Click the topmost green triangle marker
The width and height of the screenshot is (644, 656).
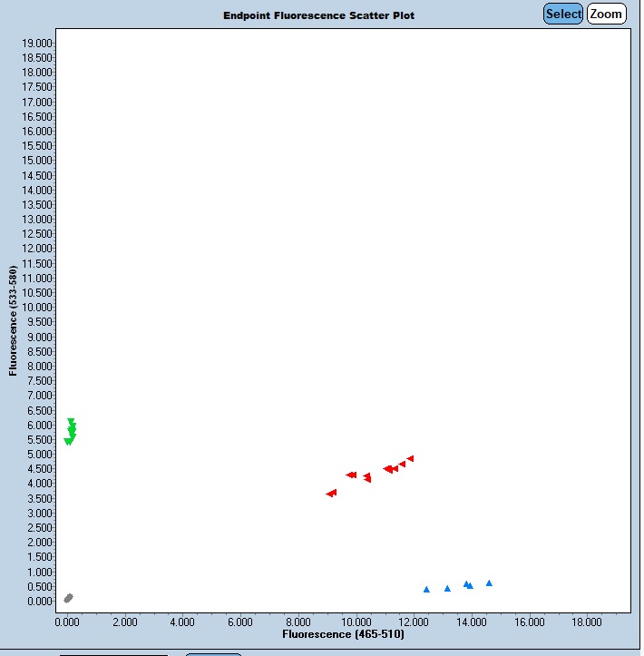(71, 421)
